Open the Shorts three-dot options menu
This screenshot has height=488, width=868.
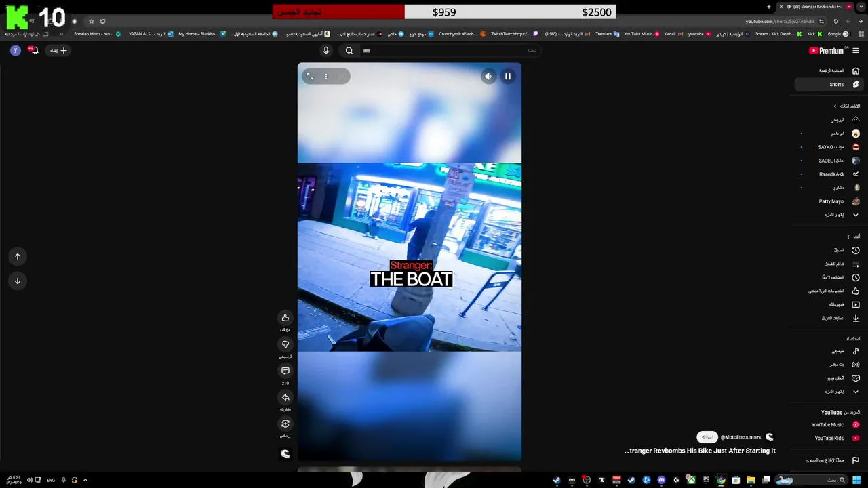pyautogui.click(x=326, y=77)
